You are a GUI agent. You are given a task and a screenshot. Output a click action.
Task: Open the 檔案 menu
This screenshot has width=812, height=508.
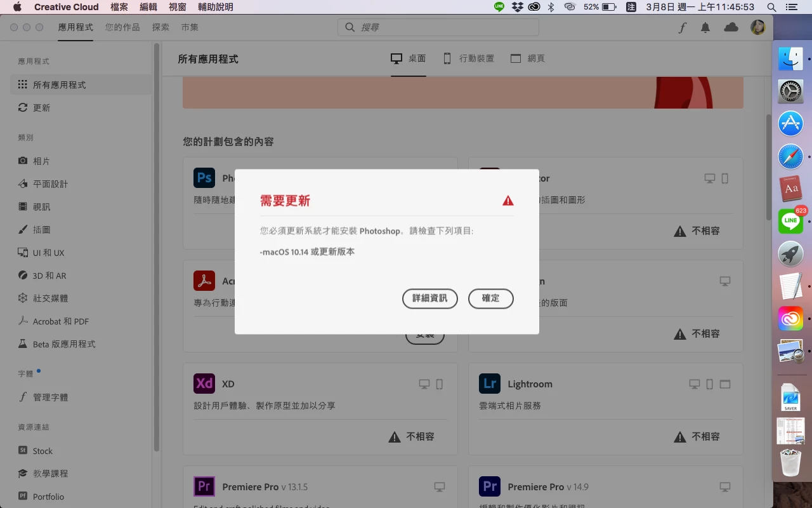click(x=119, y=7)
